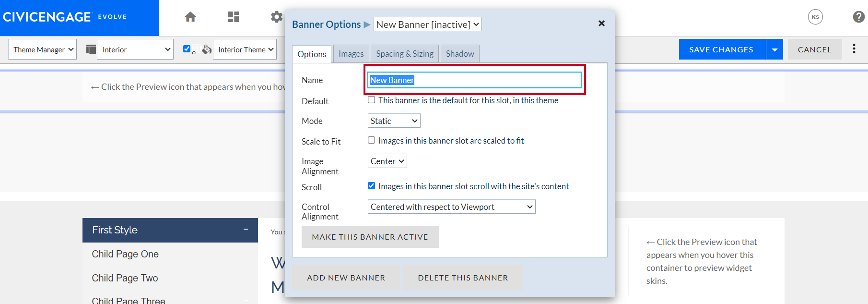
Task: Click the banner Name input field
Action: coord(475,80)
